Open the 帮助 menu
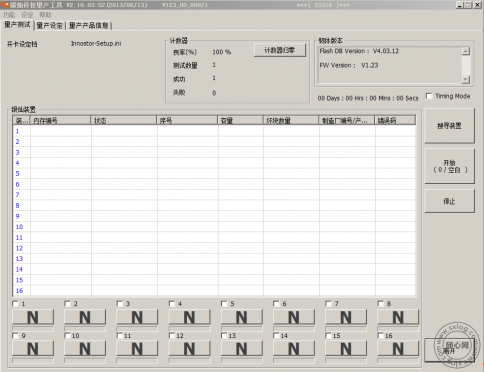 45,15
